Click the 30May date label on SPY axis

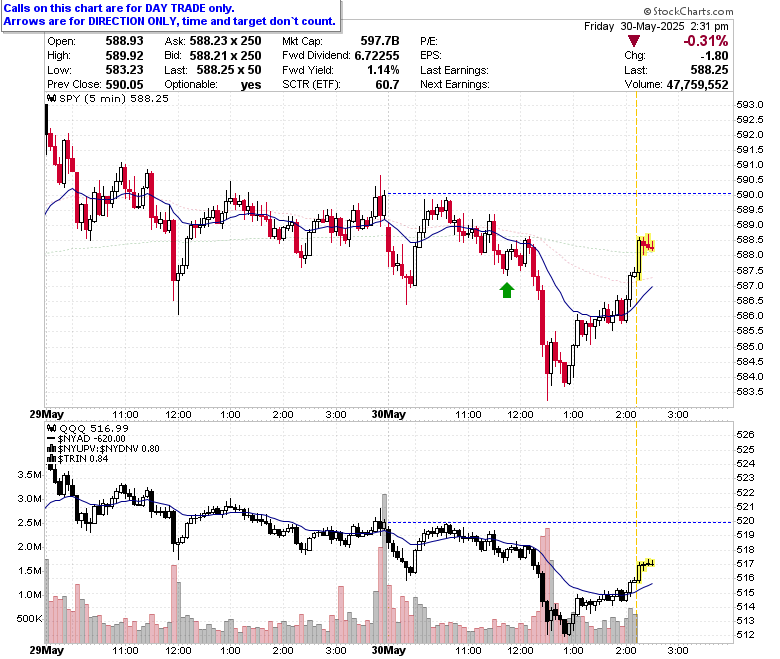click(x=389, y=414)
